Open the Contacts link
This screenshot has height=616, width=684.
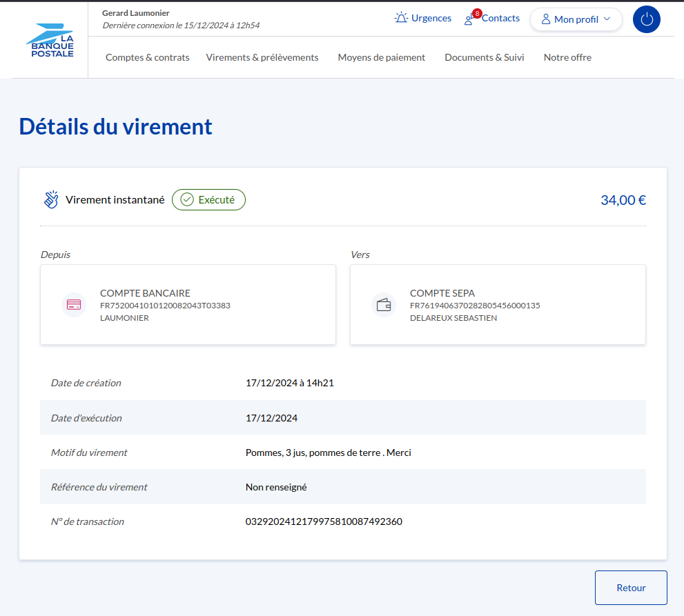[500, 18]
